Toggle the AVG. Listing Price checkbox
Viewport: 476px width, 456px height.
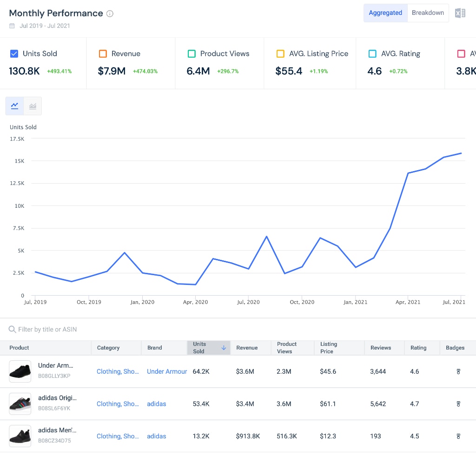coord(280,54)
